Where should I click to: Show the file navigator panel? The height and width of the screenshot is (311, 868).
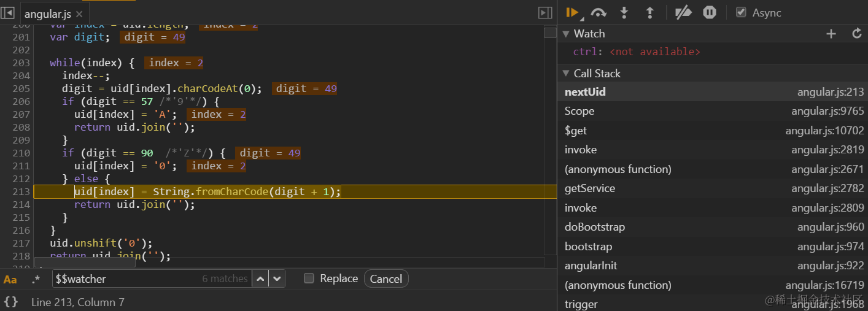(x=8, y=12)
